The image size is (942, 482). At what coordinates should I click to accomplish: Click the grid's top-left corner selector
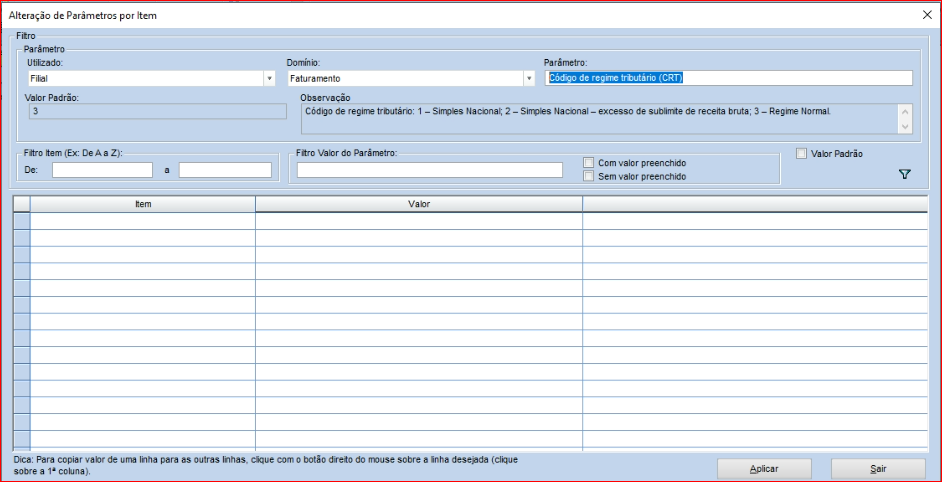click(22, 204)
